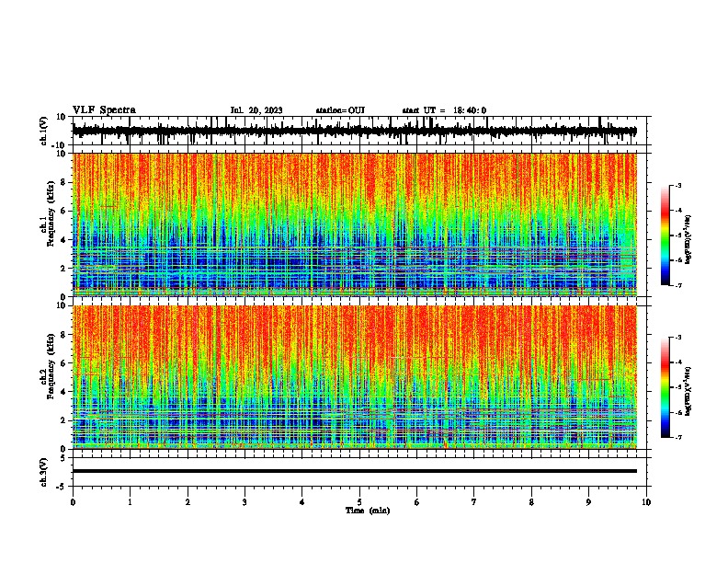Click the ch.1 spectrogram panel
The width and height of the screenshot is (728, 563).
(x=361, y=224)
